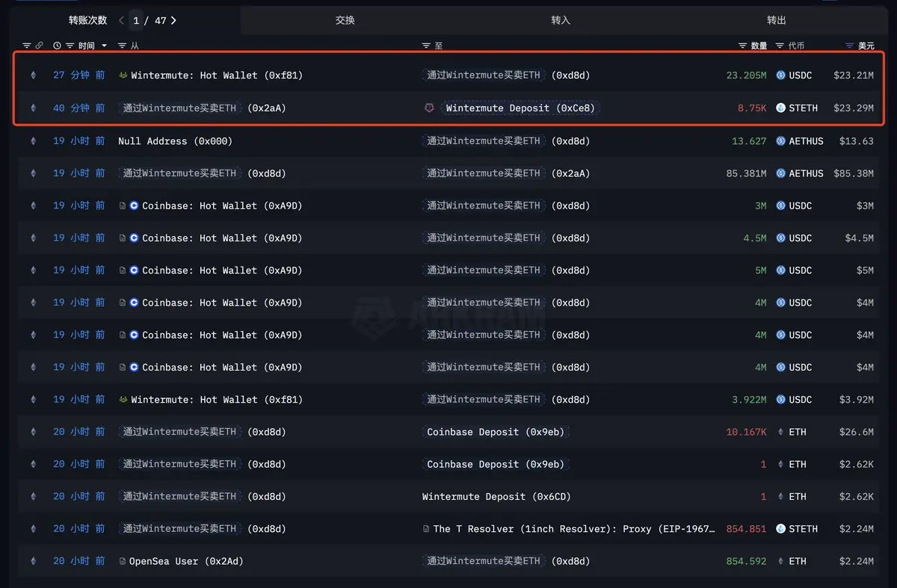897x588 pixels.
Task: Open the 至 column filter
Action: pyautogui.click(x=426, y=46)
